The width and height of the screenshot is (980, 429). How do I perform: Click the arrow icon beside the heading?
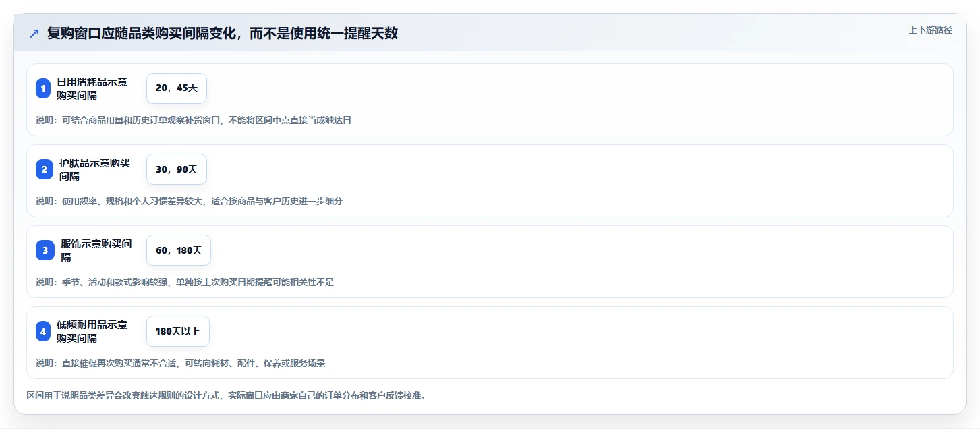pyautogui.click(x=34, y=34)
